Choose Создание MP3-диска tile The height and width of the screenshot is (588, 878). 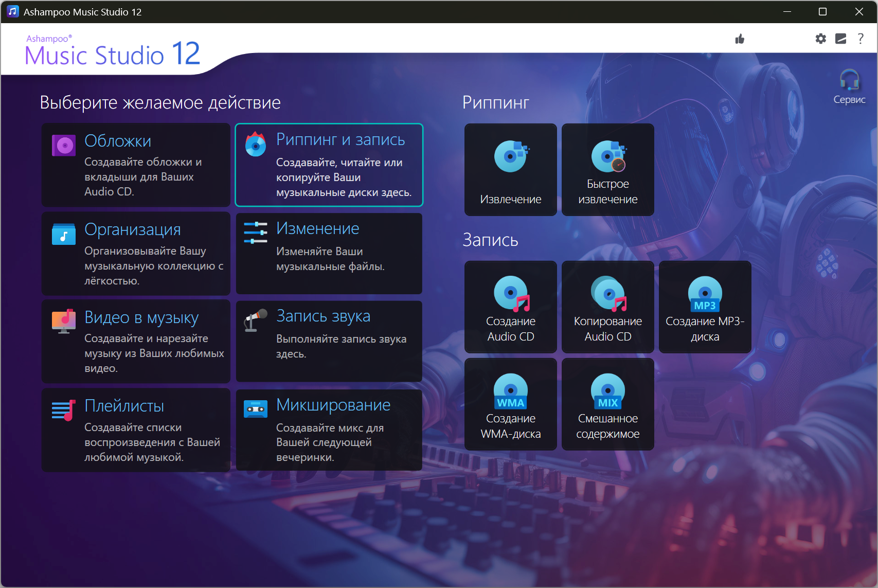[x=705, y=307]
